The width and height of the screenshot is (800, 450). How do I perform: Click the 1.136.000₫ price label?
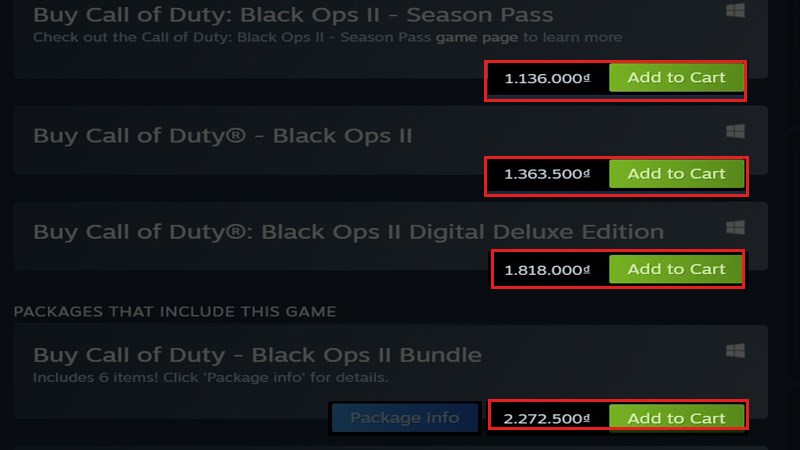point(546,78)
